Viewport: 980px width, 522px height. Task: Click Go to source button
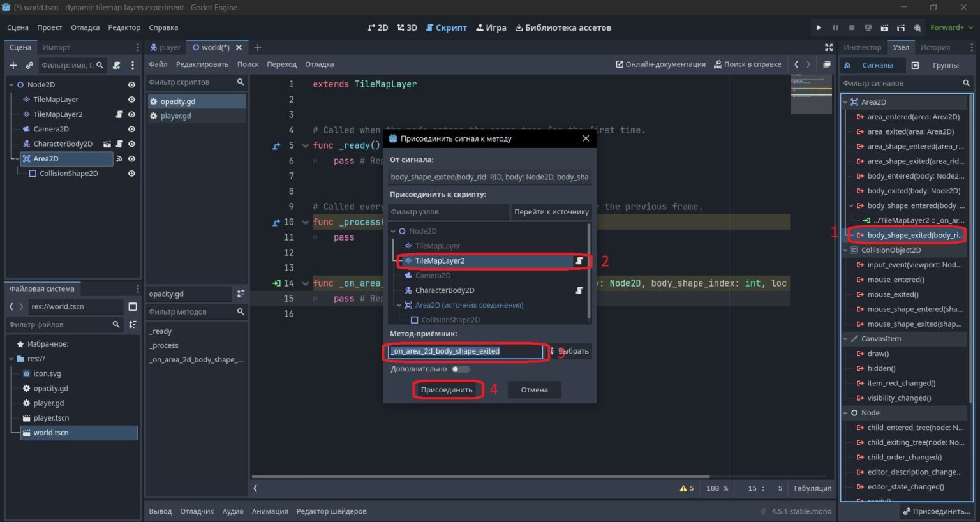[551, 212]
